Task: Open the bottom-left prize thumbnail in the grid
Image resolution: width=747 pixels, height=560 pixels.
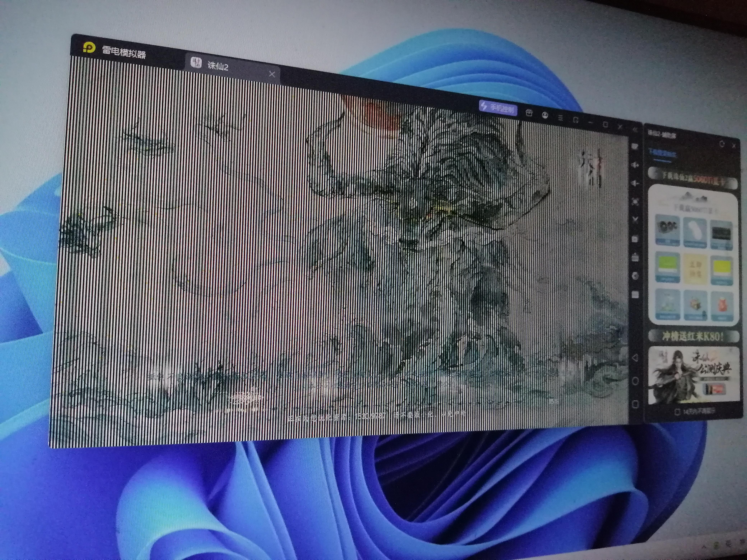Action: pyautogui.click(x=668, y=304)
